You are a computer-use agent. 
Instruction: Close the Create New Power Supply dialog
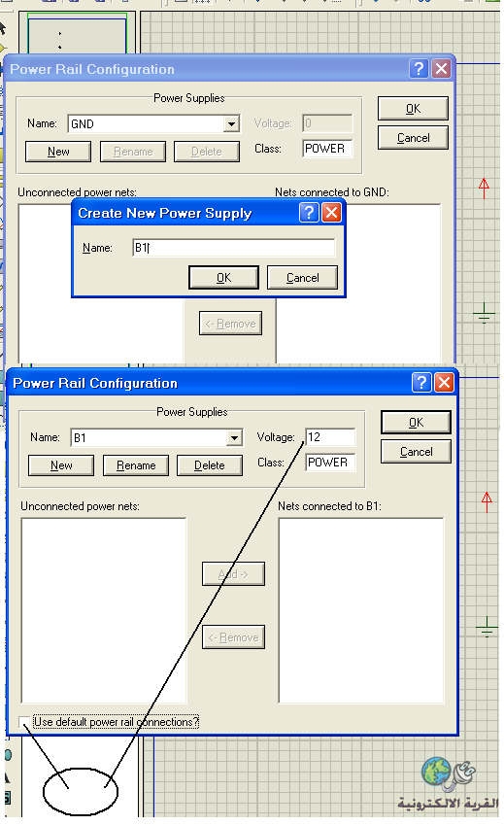point(332,213)
